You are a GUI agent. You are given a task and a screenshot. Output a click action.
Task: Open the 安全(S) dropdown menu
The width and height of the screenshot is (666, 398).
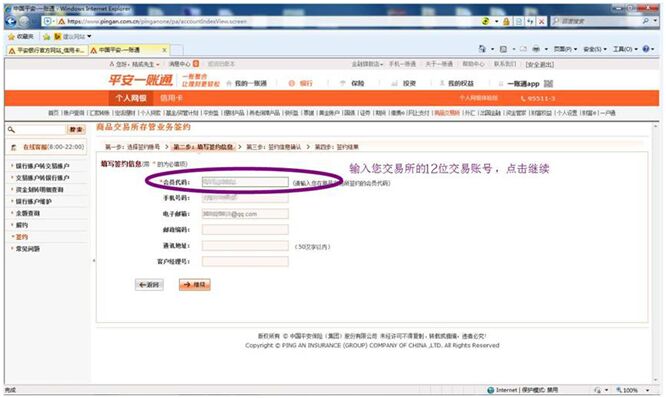pyautogui.click(x=595, y=49)
